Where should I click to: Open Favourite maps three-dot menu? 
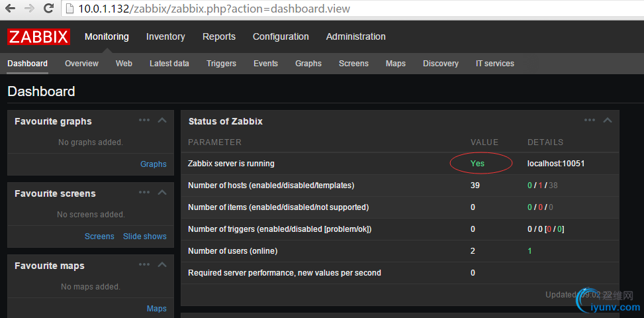click(144, 265)
